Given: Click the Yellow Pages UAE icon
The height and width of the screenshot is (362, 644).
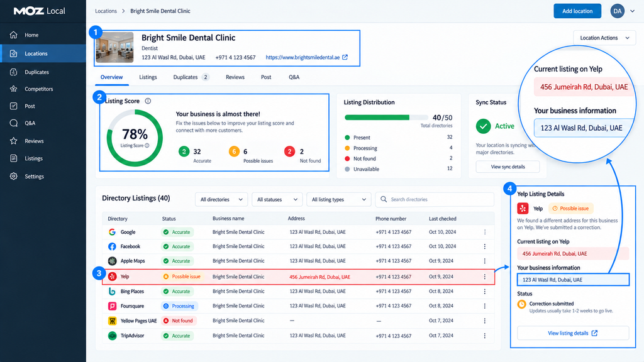Looking at the screenshot, I should [x=112, y=321].
